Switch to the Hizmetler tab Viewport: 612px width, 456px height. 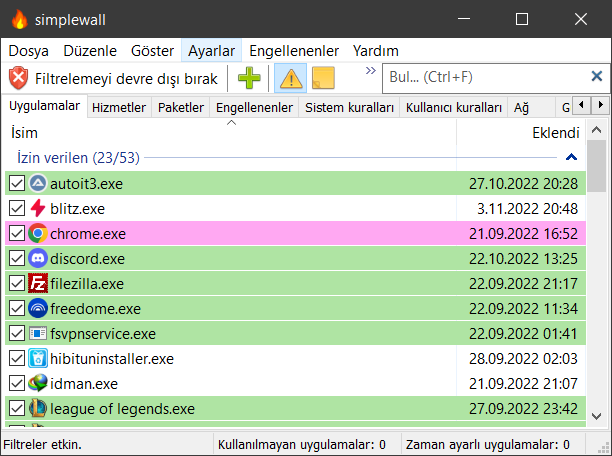(119, 107)
